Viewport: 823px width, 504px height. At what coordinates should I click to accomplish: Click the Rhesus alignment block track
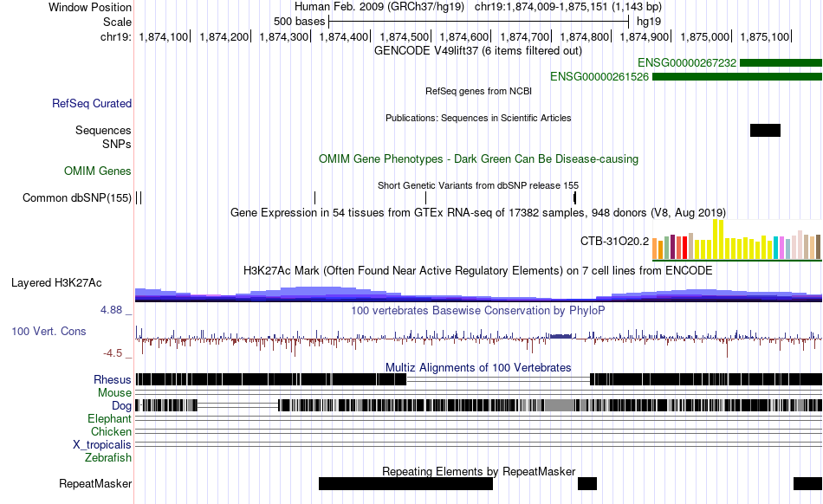[x=478, y=379]
